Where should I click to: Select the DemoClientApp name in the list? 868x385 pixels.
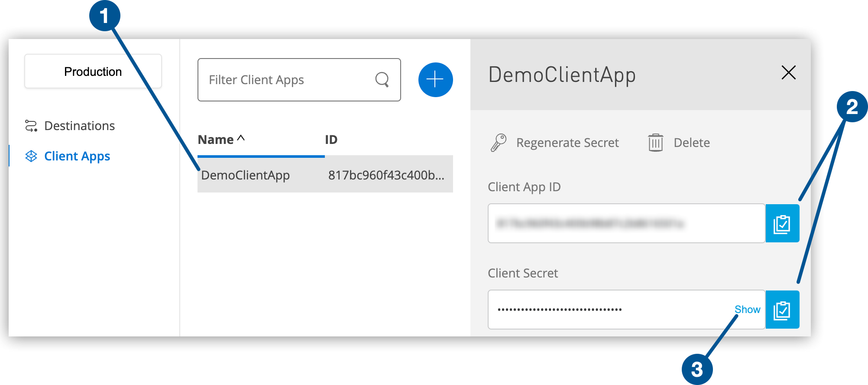pyautogui.click(x=246, y=175)
